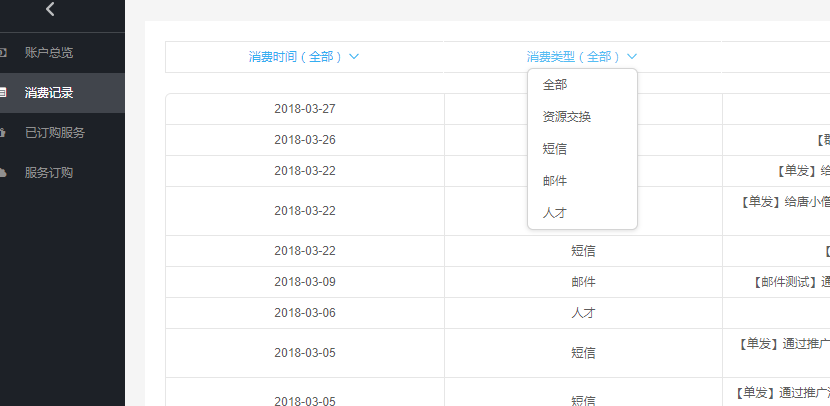Open the 服务订购 page
The width and height of the screenshot is (830, 406).
coord(49,172)
